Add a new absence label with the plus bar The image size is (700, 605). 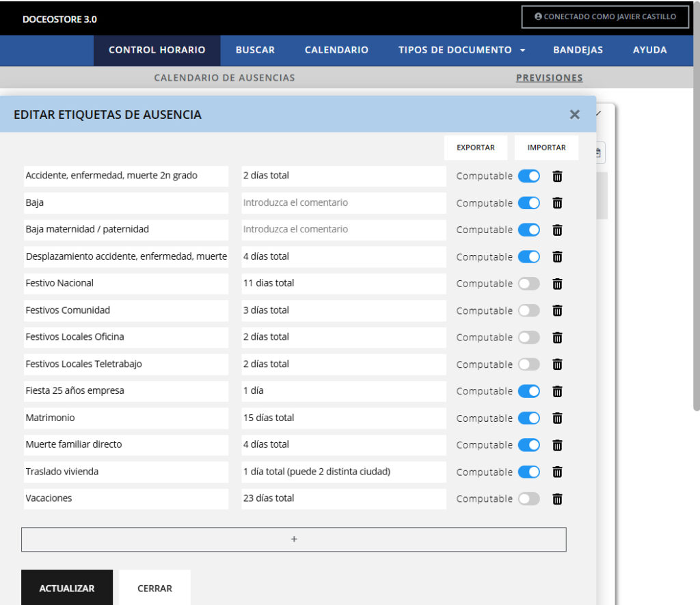point(294,539)
